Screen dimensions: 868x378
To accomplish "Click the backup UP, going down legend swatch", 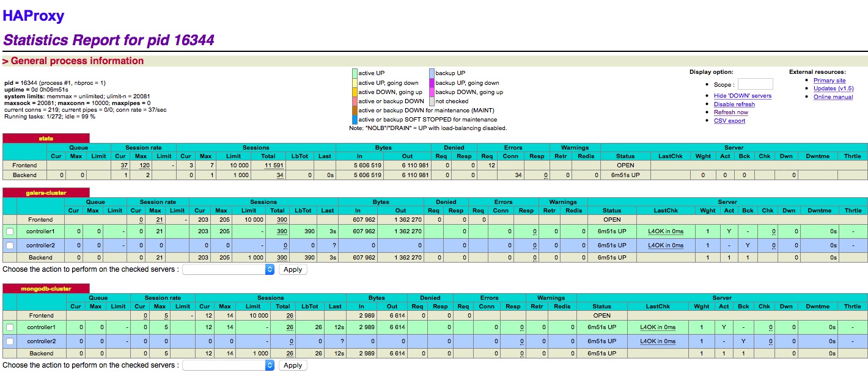I will [x=432, y=82].
